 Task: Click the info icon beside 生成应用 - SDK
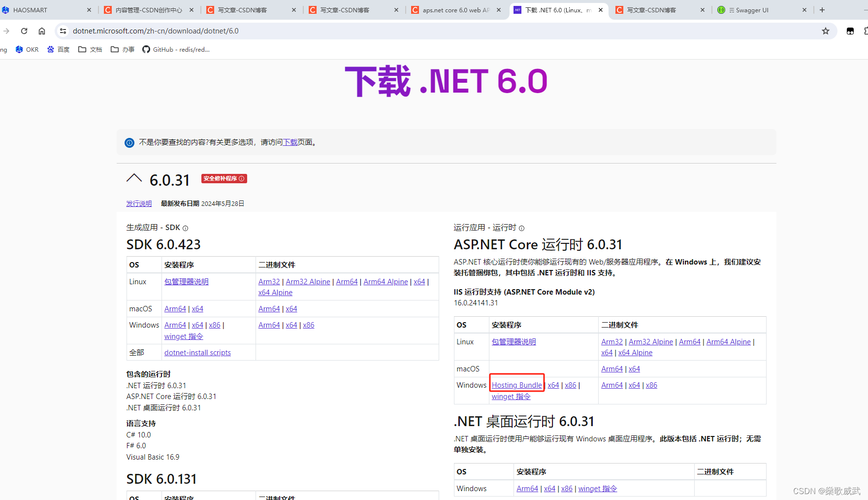[x=186, y=228]
